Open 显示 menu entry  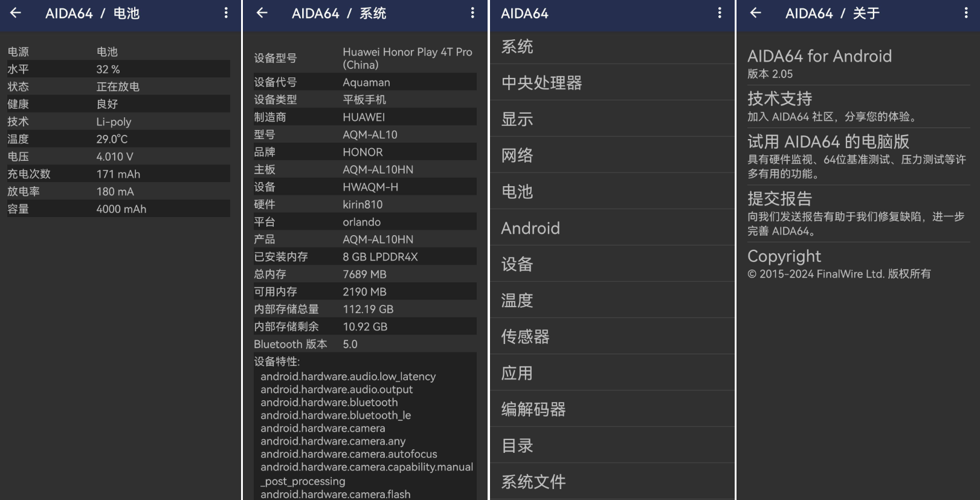(x=612, y=119)
